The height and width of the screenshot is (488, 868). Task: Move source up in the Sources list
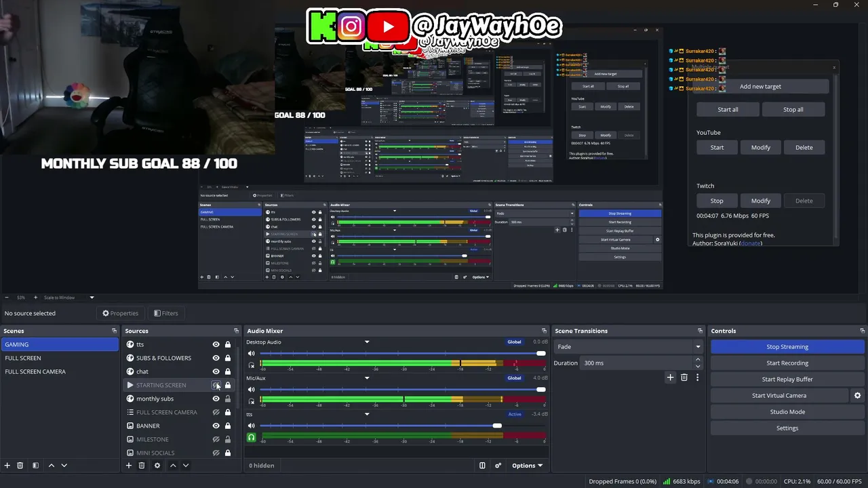click(173, 466)
